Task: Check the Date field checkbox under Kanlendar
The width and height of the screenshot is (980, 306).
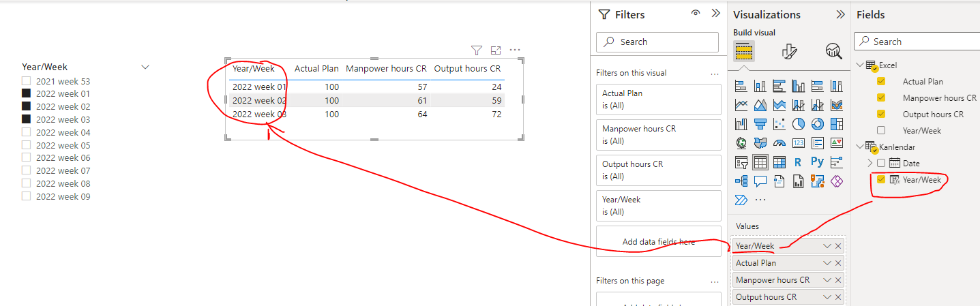Action: (x=881, y=163)
